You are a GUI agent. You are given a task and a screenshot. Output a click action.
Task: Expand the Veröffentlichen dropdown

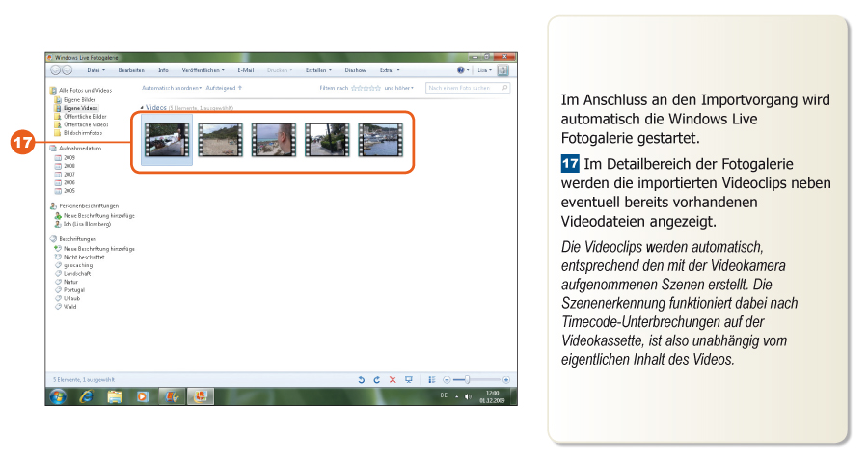pyautogui.click(x=203, y=70)
